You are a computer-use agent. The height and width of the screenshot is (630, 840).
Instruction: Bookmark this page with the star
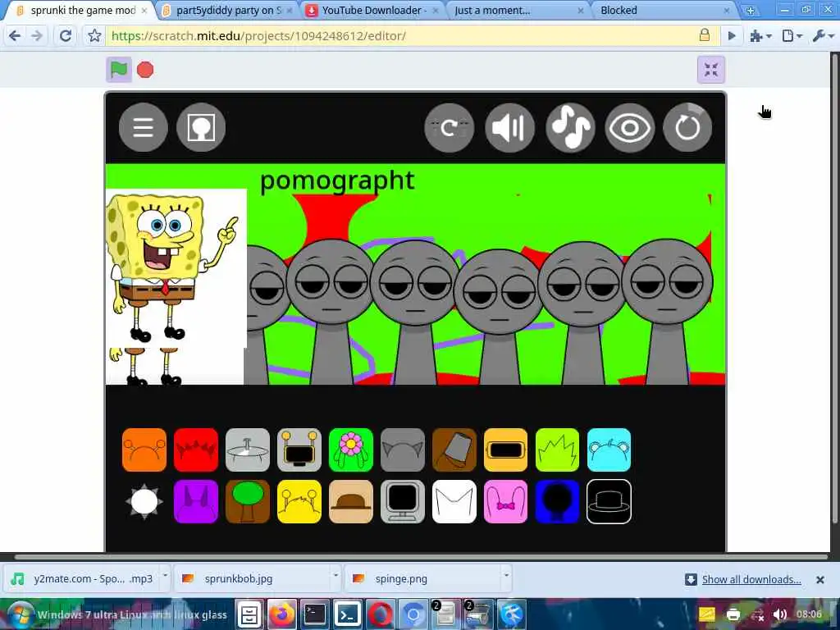[95, 36]
